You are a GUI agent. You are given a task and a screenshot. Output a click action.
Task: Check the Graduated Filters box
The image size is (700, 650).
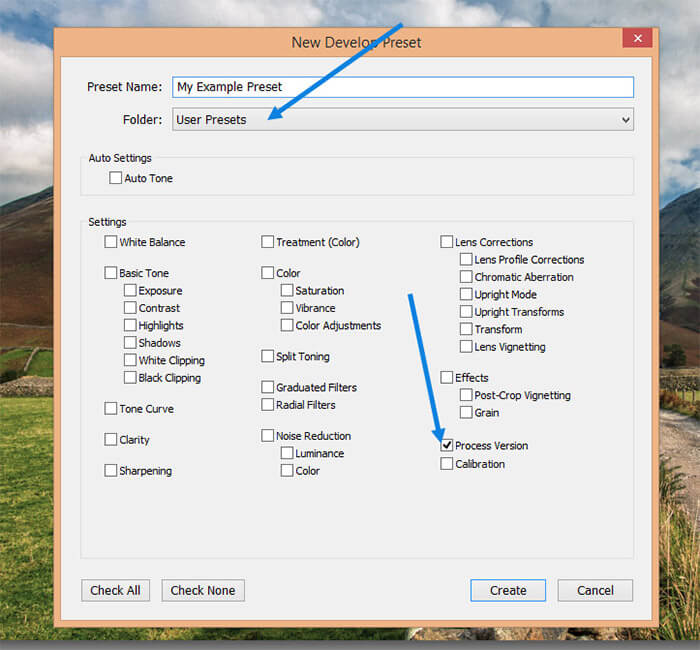coord(267,387)
